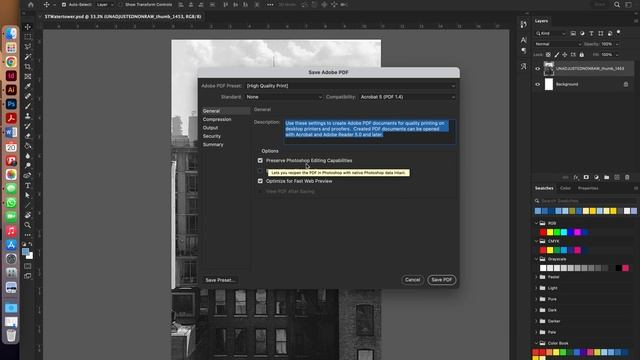Collapse the CMYK swatch group
This screenshot has width=640, height=360.
pyautogui.click(x=536, y=241)
